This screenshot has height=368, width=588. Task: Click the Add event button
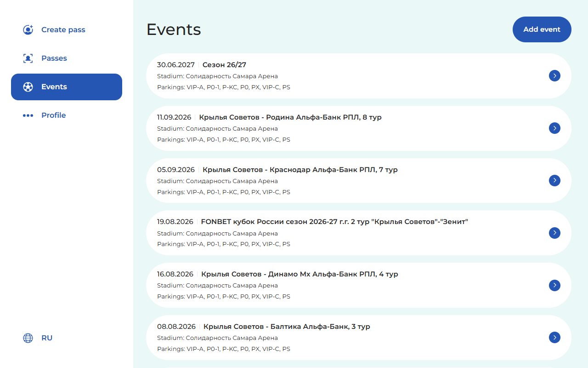[542, 29]
